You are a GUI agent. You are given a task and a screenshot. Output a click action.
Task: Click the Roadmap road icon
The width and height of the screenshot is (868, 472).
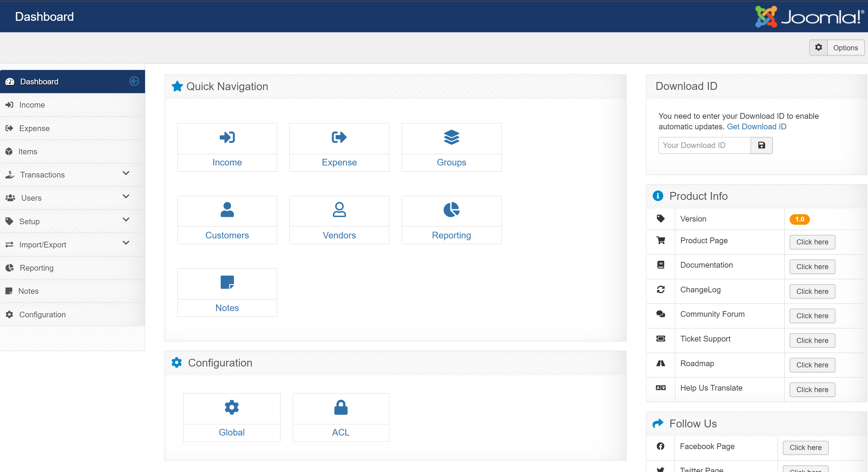pos(660,363)
